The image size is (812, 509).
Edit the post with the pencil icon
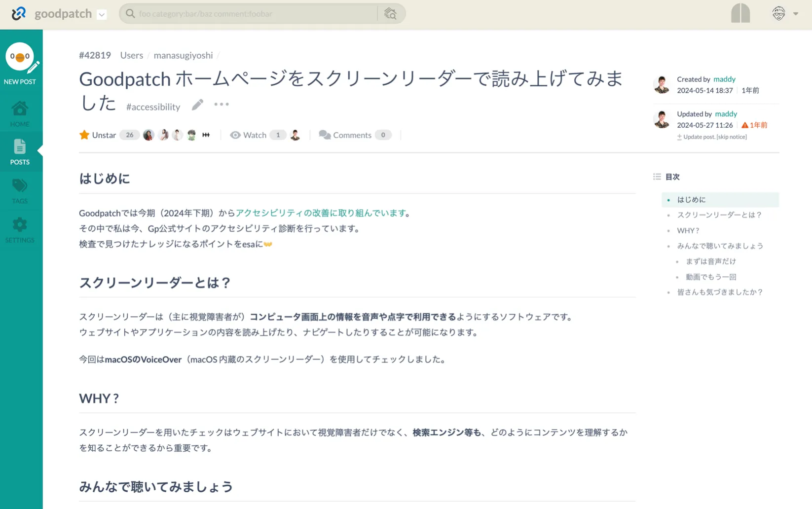(x=197, y=105)
